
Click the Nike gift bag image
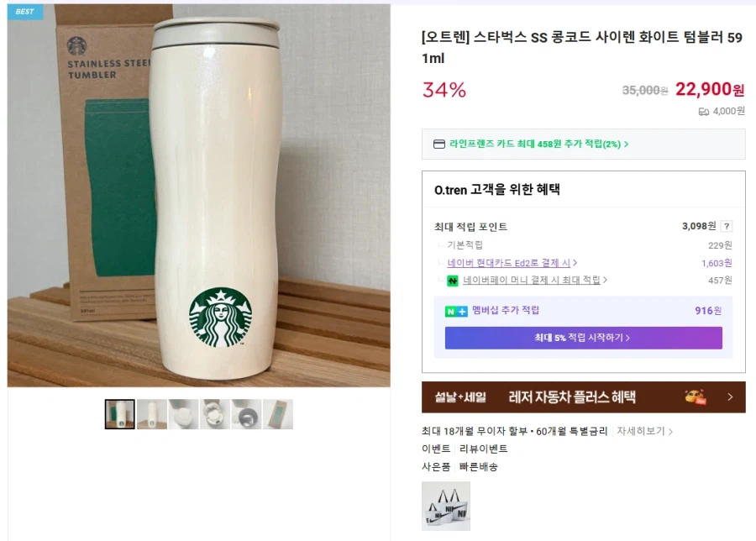446,506
